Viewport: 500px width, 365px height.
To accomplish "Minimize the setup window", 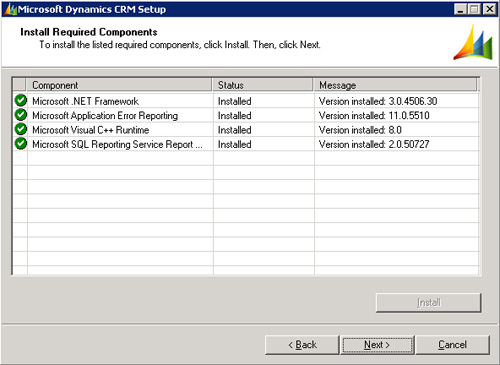I will click(x=460, y=9).
